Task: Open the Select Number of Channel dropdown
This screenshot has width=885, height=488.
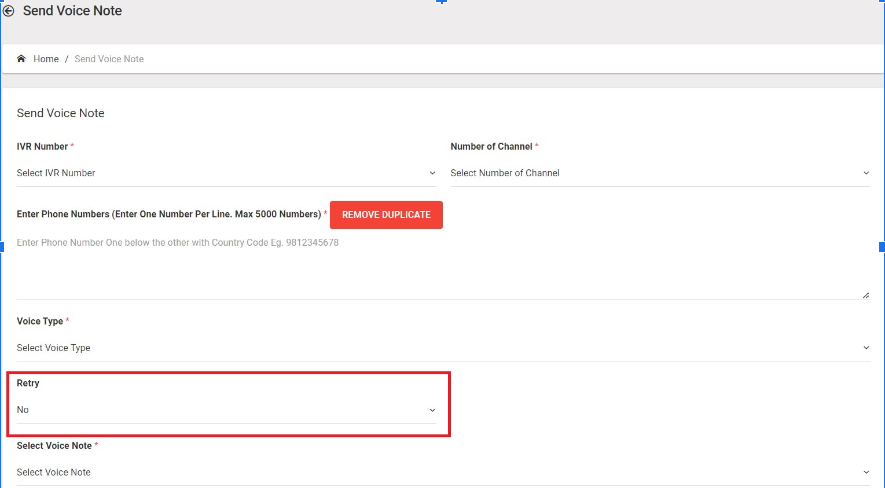Action: [x=660, y=173]
